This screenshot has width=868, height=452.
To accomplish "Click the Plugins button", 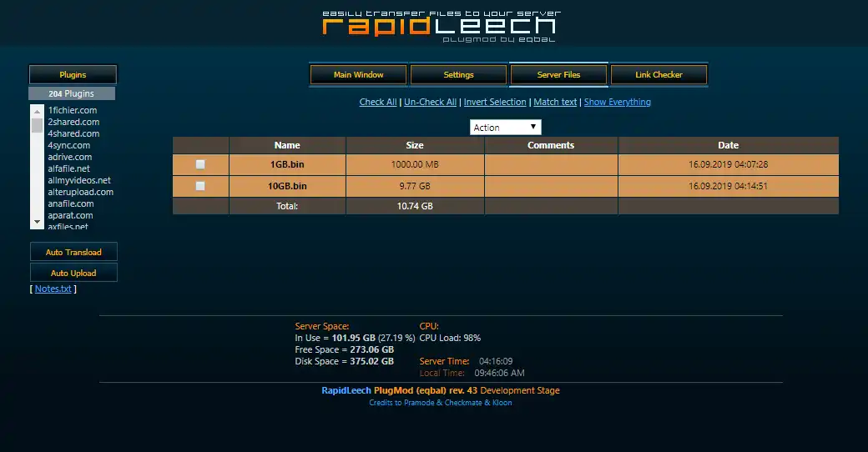I will pos(73,75).
